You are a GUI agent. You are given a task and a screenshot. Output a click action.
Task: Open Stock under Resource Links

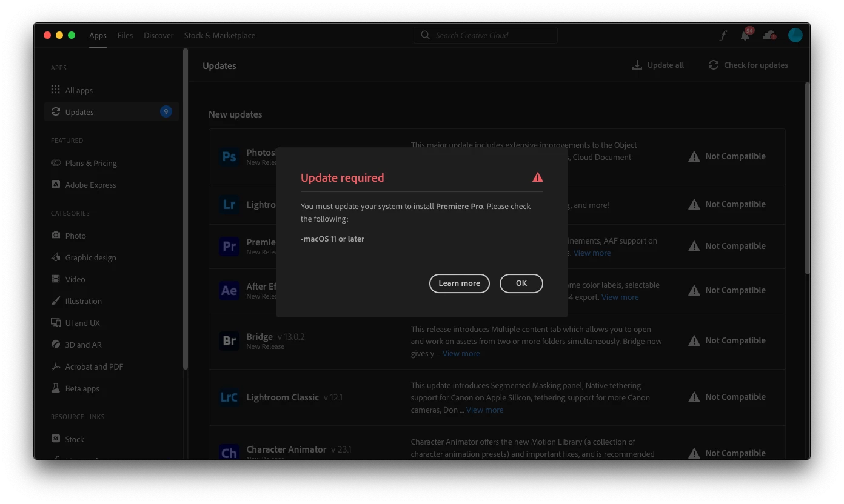[x=111, y=439]
